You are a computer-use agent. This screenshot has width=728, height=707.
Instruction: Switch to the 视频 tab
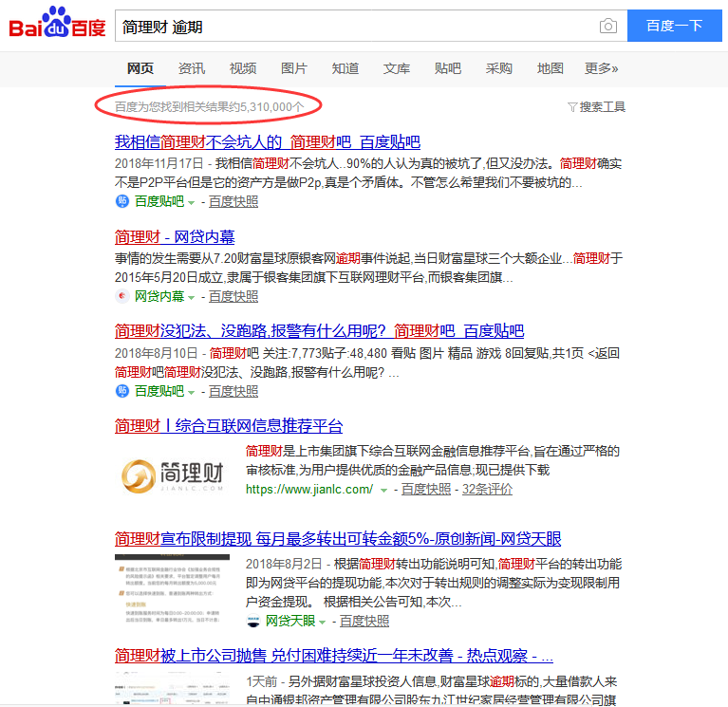243,68
